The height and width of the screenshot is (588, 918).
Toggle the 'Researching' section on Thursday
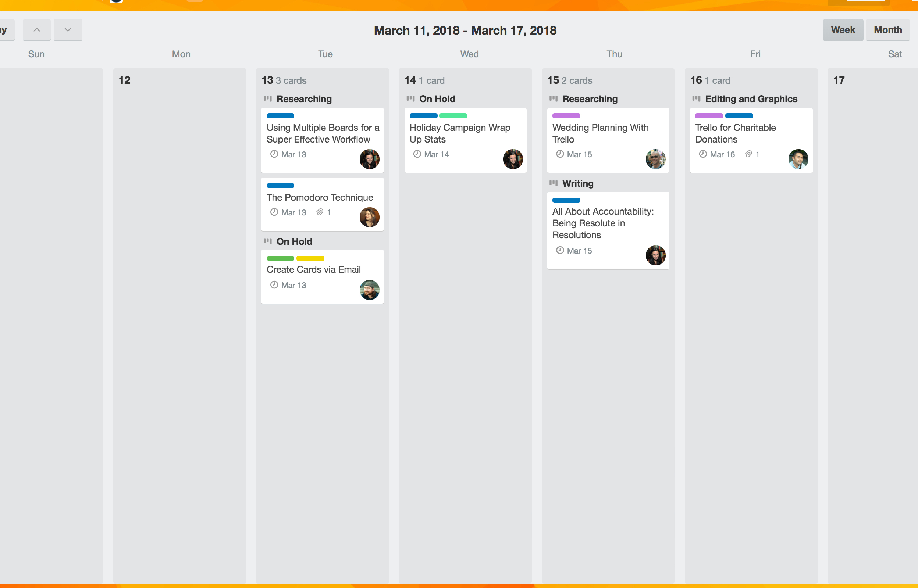tap(554, 98)
